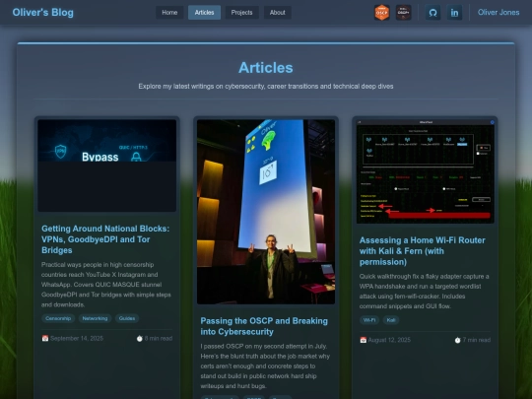
Task: Click the 8 min read text
Action: (x=159, y=338)
